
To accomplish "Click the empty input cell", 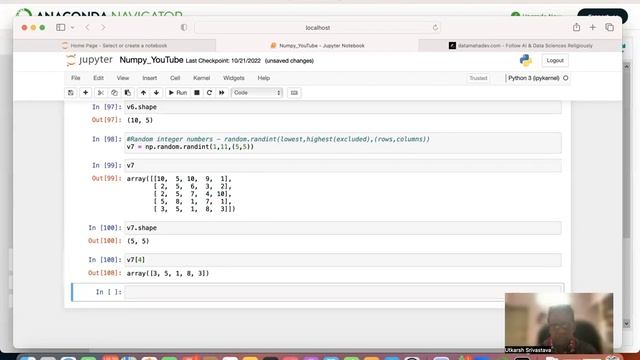I will click(x=343, y=292).
